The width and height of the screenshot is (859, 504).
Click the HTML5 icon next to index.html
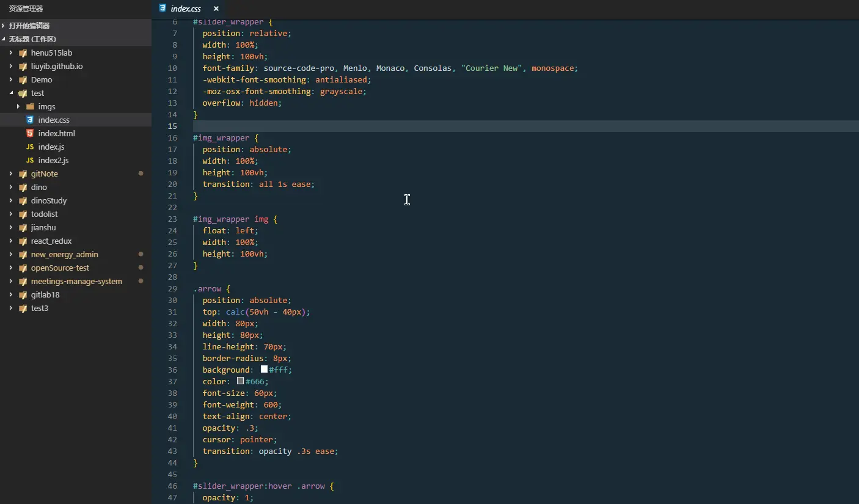point(30,133)
